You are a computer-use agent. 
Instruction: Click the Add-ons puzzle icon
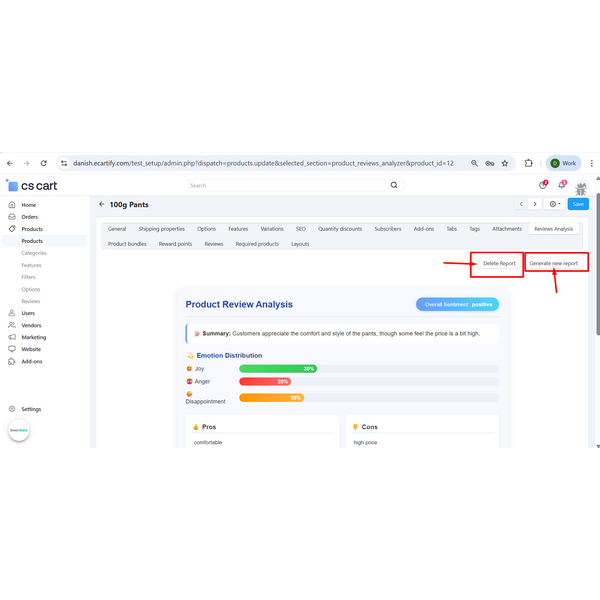coord(12,361)
